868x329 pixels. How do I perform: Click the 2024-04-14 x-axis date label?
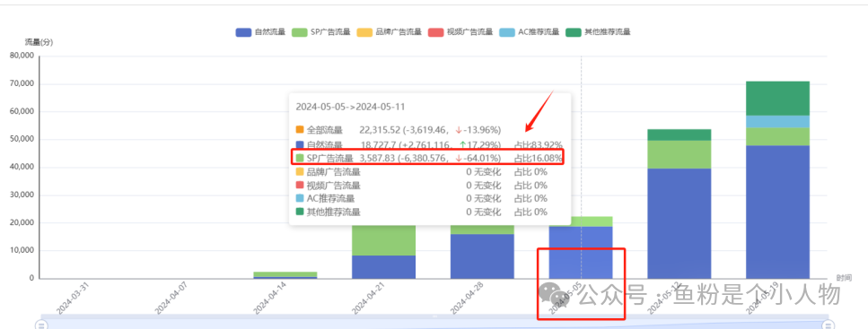pyautogui.click(x=270, y=297)
